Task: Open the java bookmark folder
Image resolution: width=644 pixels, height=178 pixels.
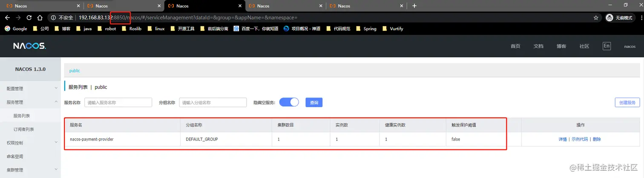Action: [x=83, y=29]
